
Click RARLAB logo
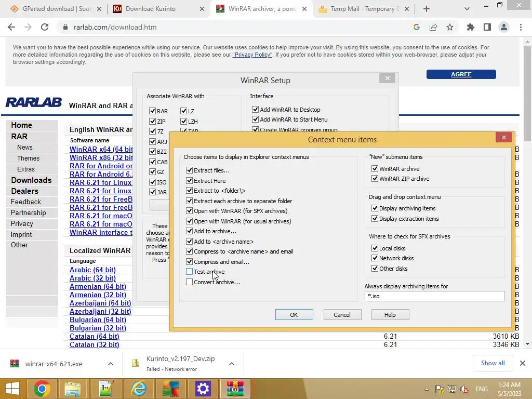pos(34,102)
